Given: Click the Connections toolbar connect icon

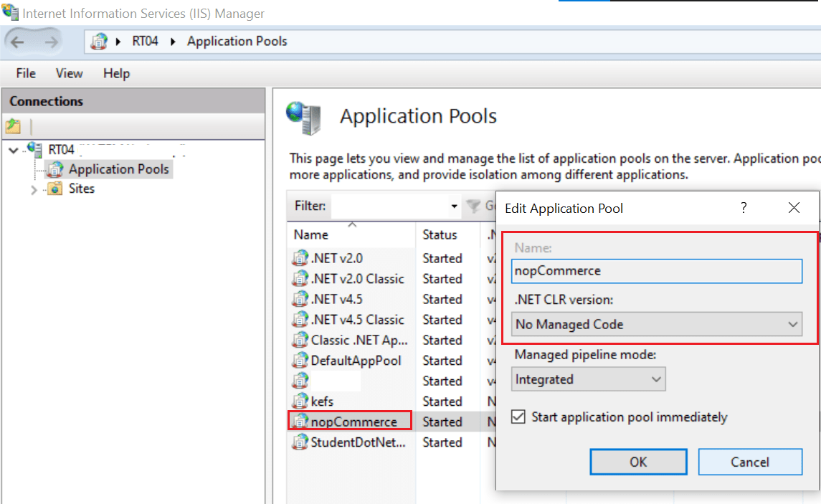Looking at the screenshot, I should (13, 126).
